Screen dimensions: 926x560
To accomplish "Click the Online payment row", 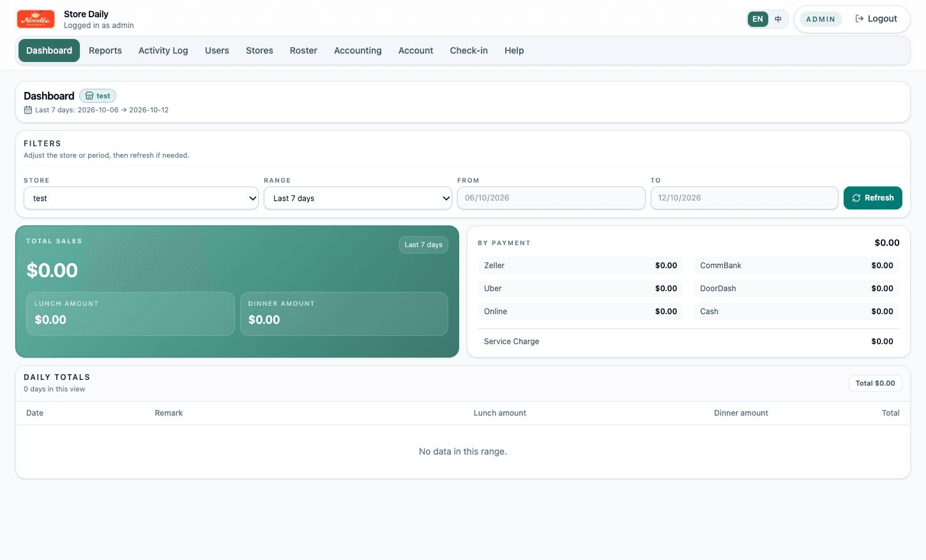I will pos(581,312).
